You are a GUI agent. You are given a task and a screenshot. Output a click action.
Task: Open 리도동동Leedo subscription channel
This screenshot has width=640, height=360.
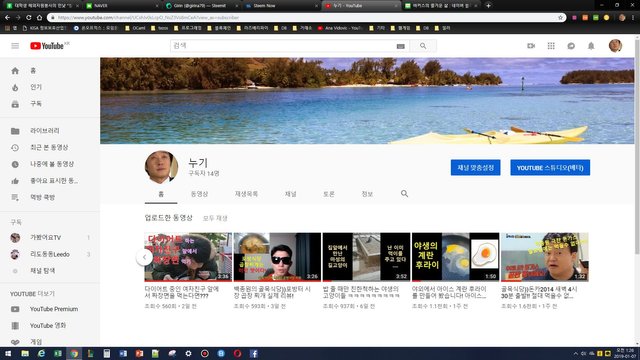(50, 254)
